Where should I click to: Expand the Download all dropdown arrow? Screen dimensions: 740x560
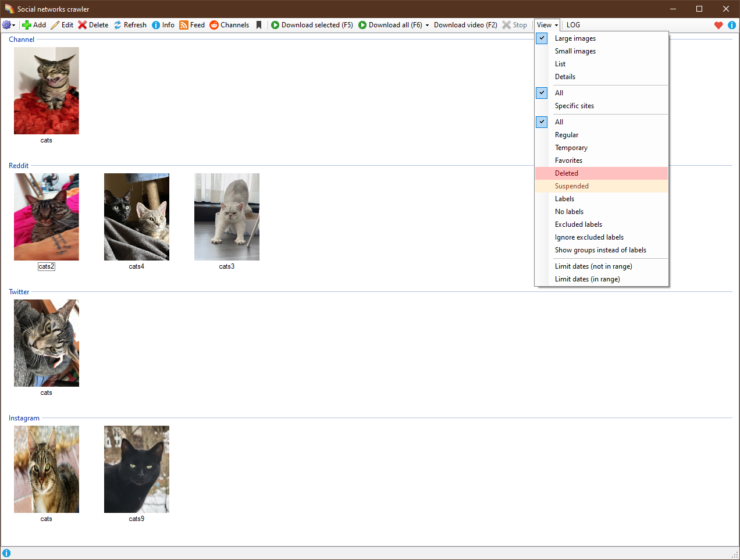click(427, 25)
